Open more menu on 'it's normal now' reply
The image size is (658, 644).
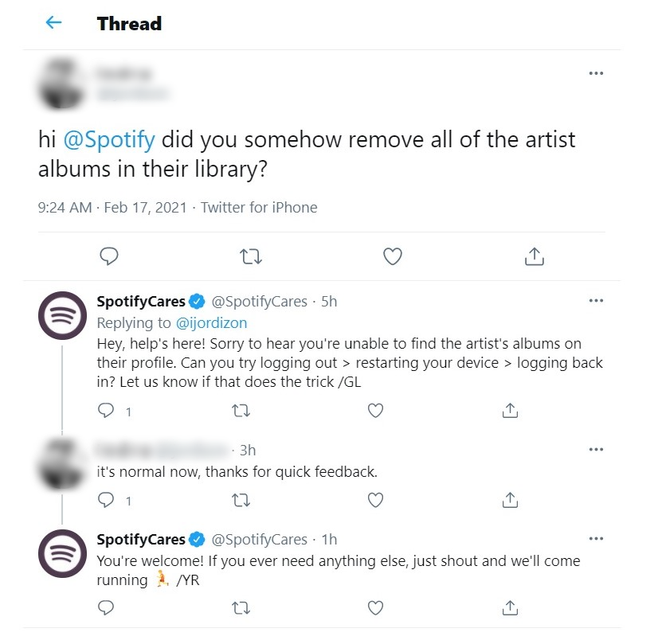pos(595,450)
